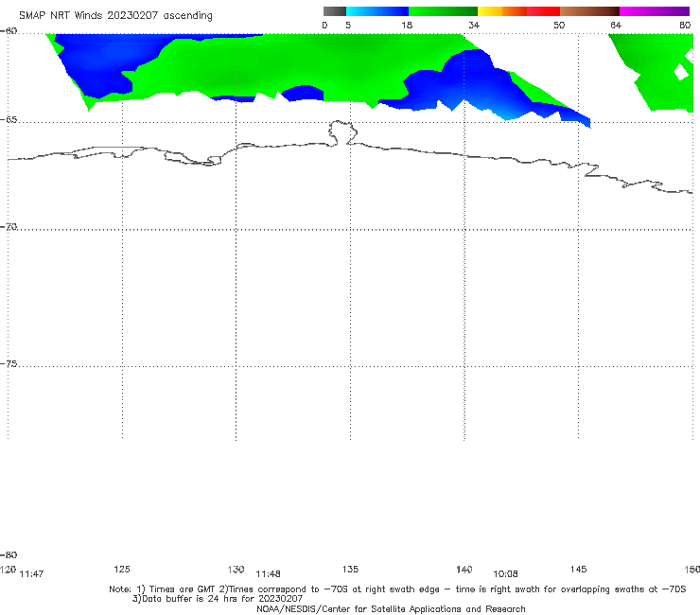Image resolution: width=700 pixels, height=615 pixels.
Task: Pick the green segment of the color bar
Action: [x=443, y=11]
